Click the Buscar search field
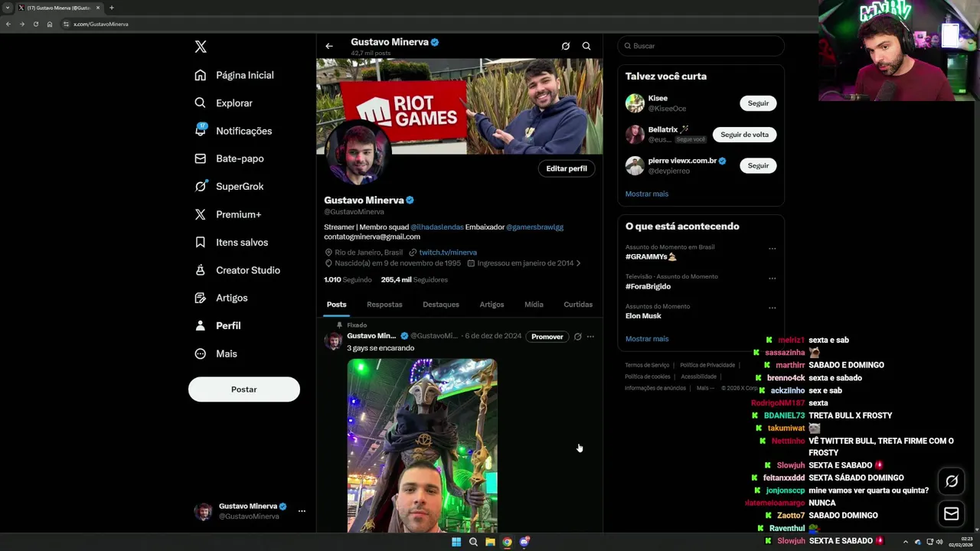 pos(701,46)
